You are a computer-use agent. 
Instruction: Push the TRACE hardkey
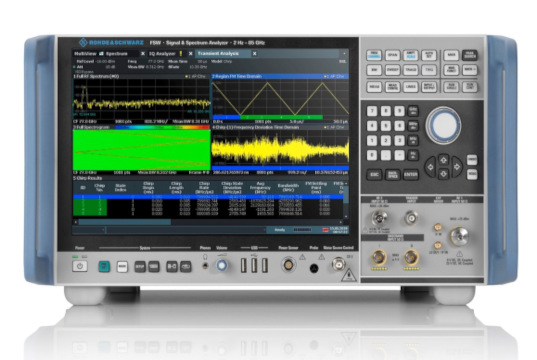point(410,70)
